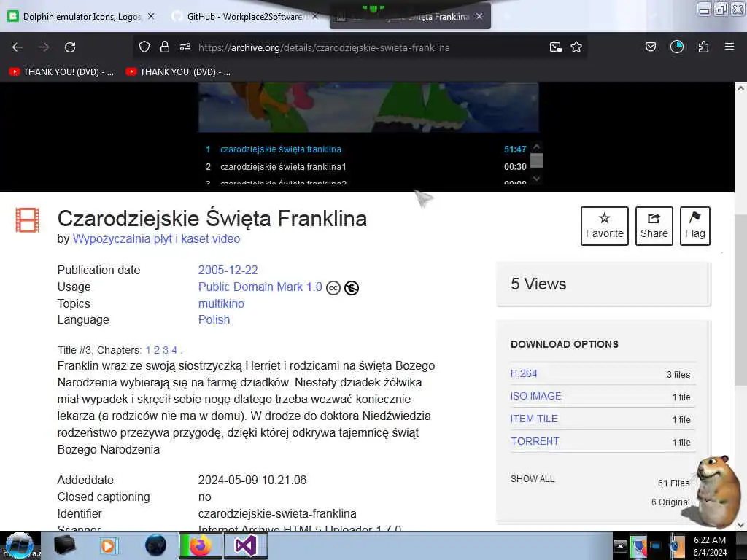Click playlist scroll down arrow

coord(536,179)
